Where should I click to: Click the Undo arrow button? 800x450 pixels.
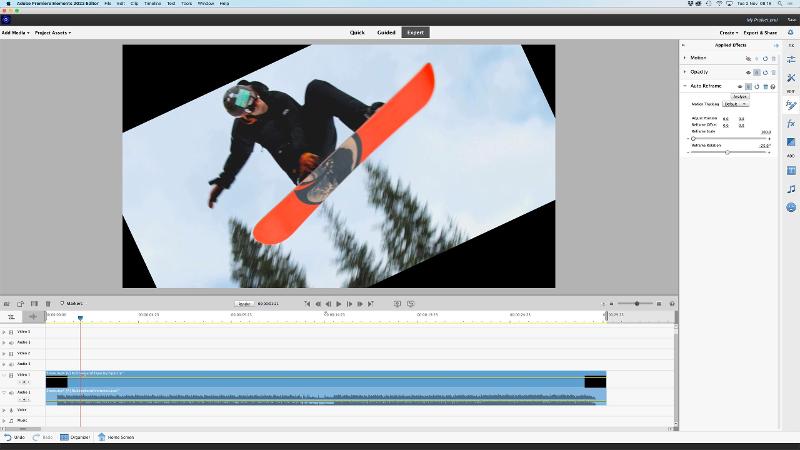point(8,437)
